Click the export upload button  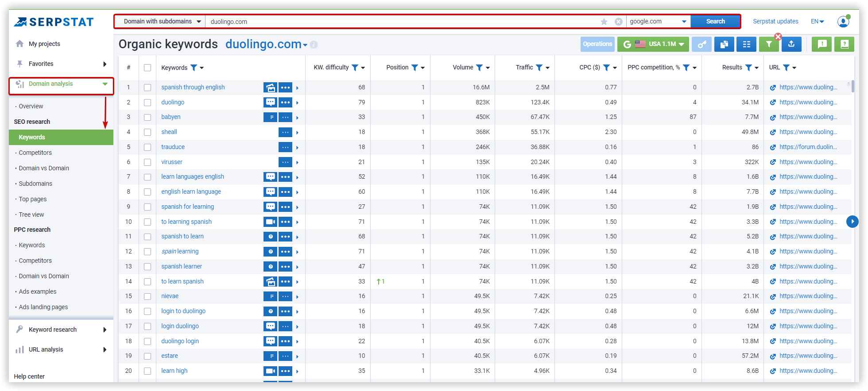point(791,44)
